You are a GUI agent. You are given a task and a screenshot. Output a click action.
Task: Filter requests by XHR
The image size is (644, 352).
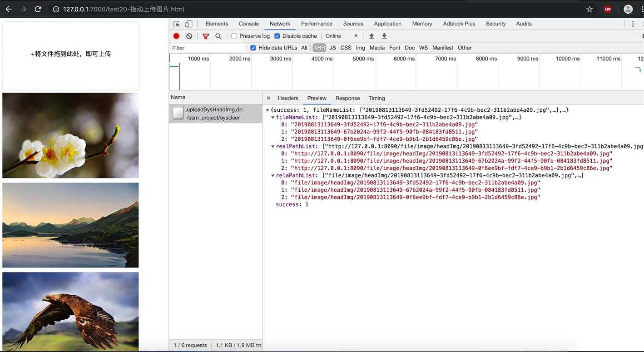(319, 48)
